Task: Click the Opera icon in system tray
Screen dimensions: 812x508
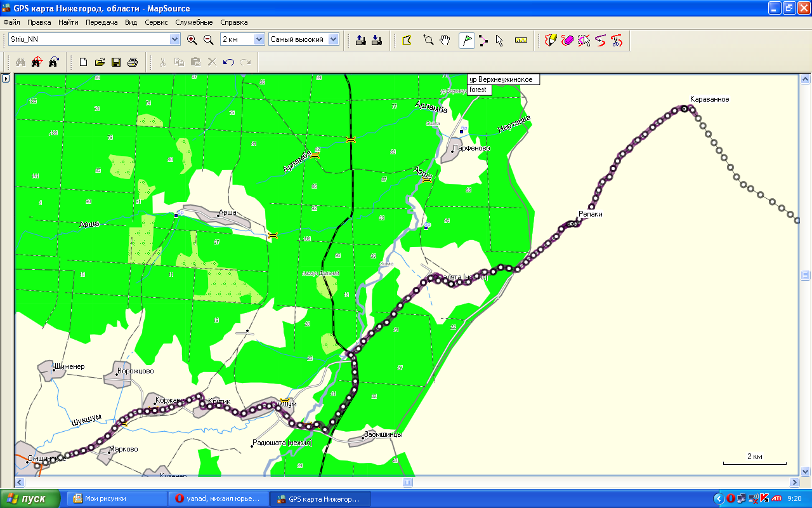Action: pyautogui.click(x=730, y=498)
